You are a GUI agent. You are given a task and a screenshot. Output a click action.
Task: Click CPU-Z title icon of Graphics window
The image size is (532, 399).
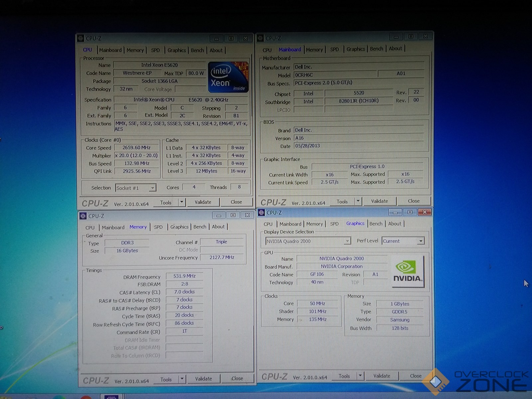[x=261, y=212]
